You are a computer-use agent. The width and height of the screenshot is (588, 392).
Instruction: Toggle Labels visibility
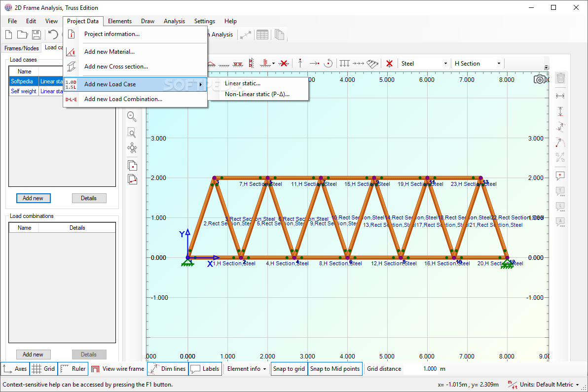click(205, 369)
